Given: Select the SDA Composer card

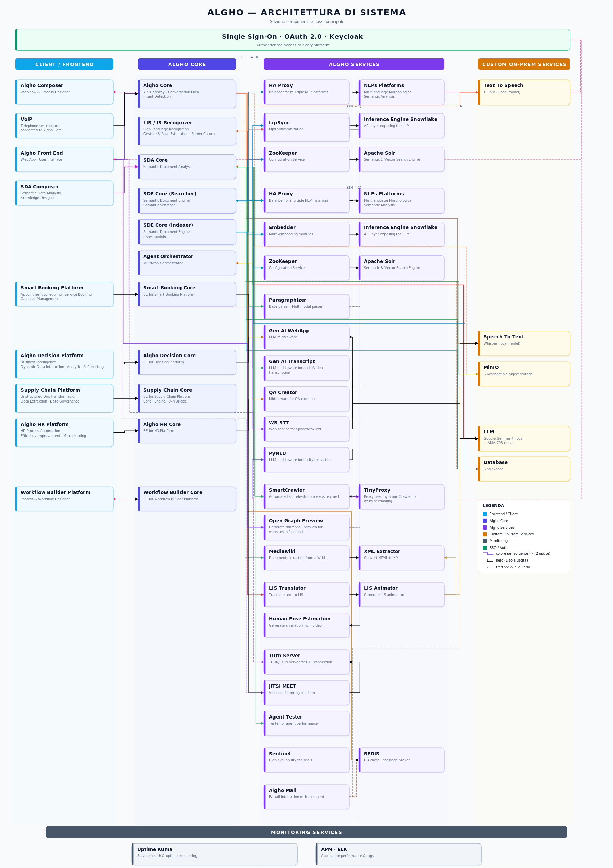Looking at the screenshot, I should pos(64,193).
